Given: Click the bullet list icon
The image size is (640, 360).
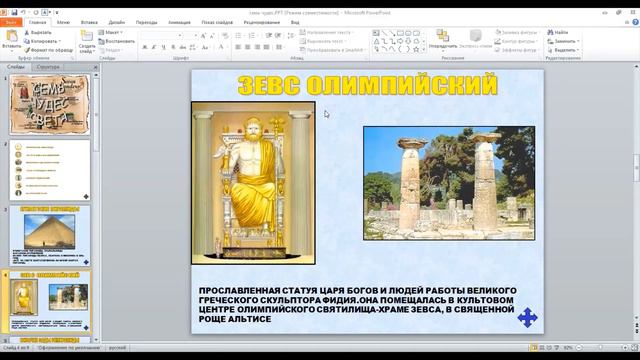Looking at the screenshot, I should (x=238, y=36).
